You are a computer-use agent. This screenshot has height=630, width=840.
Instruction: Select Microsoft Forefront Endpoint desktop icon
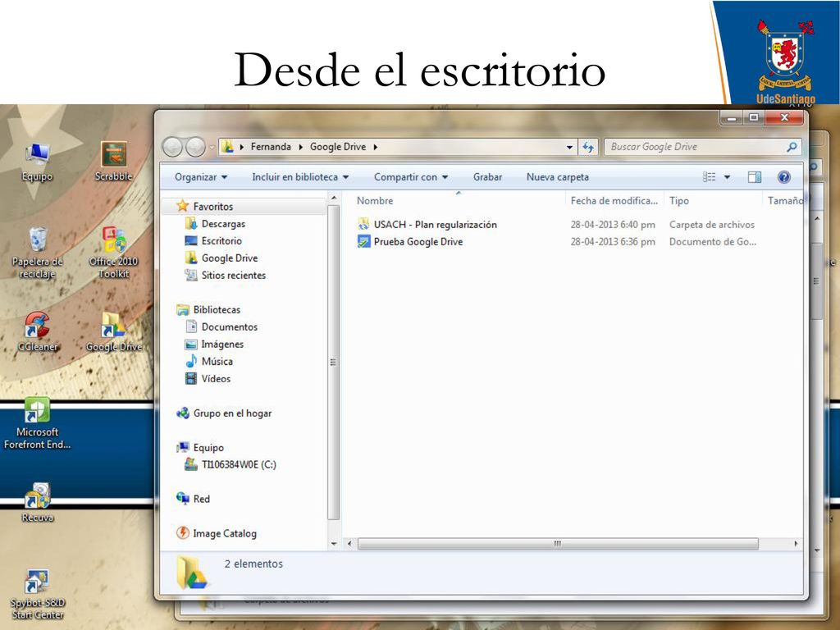click(x=37, y=423)
